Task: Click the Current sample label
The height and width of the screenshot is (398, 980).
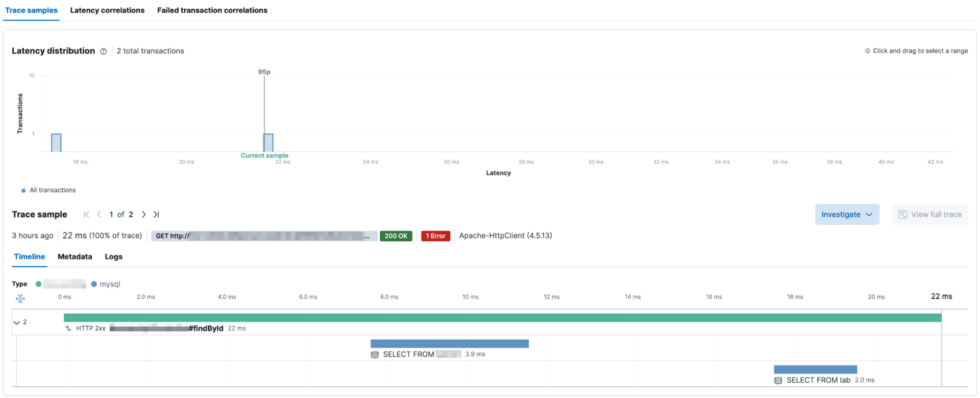Action: (x=264, y=156)
